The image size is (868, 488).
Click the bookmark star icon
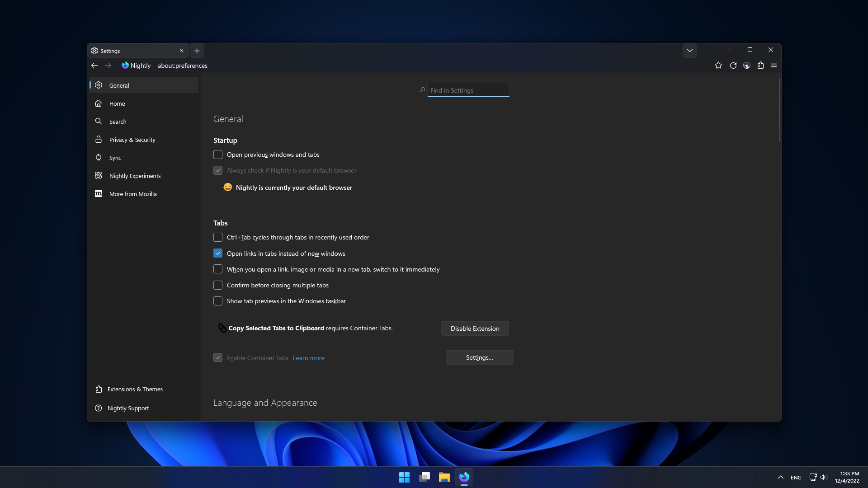tap(718, 66)
